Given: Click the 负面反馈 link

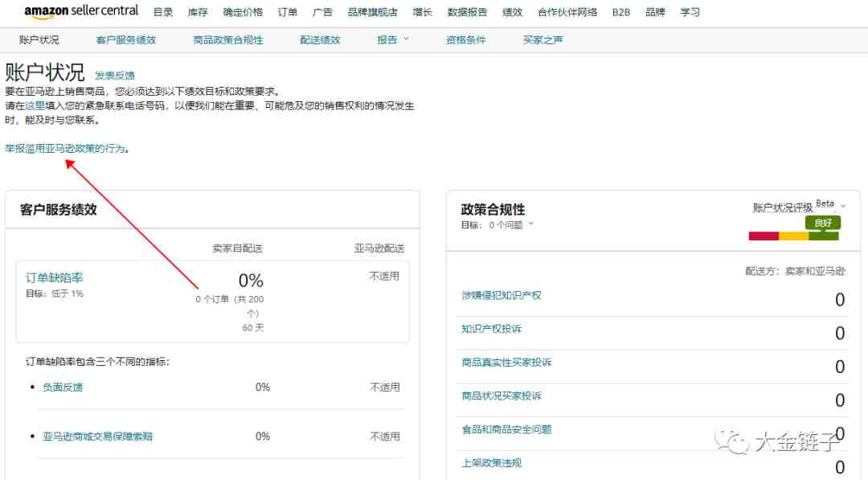Looking at the screenshot, I should (x=63, y=388).
